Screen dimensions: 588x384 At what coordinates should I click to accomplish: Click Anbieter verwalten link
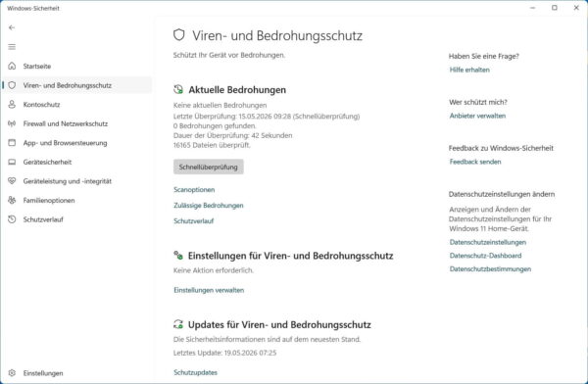click(x=477, y=116)
